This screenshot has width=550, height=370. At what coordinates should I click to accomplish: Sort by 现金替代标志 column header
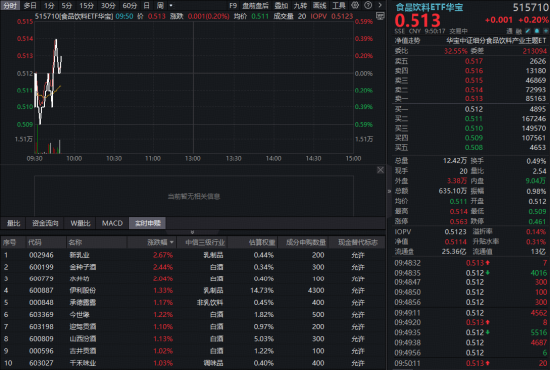(358, 242)
